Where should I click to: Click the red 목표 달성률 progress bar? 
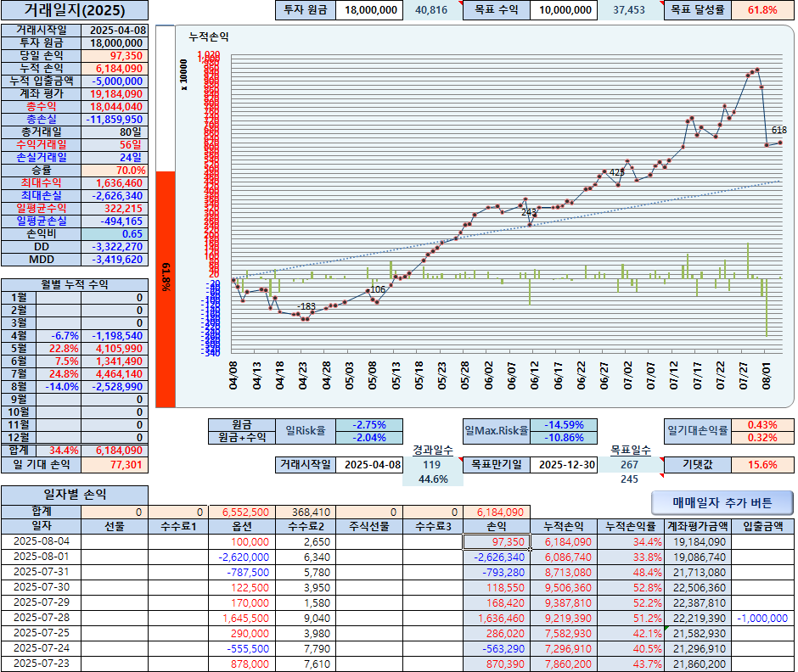166,289
